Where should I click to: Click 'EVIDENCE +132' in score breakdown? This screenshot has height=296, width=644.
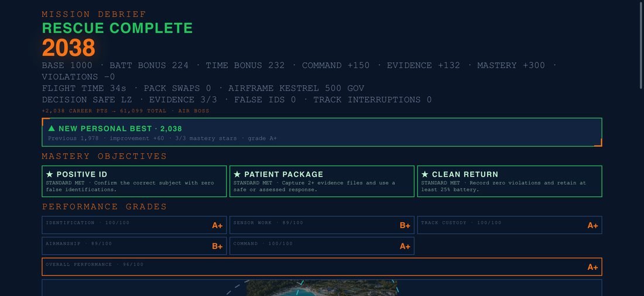click(x=423, y=66)
